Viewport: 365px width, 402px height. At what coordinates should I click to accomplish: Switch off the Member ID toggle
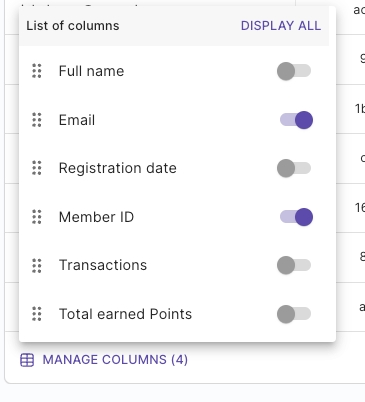point(296,217)
